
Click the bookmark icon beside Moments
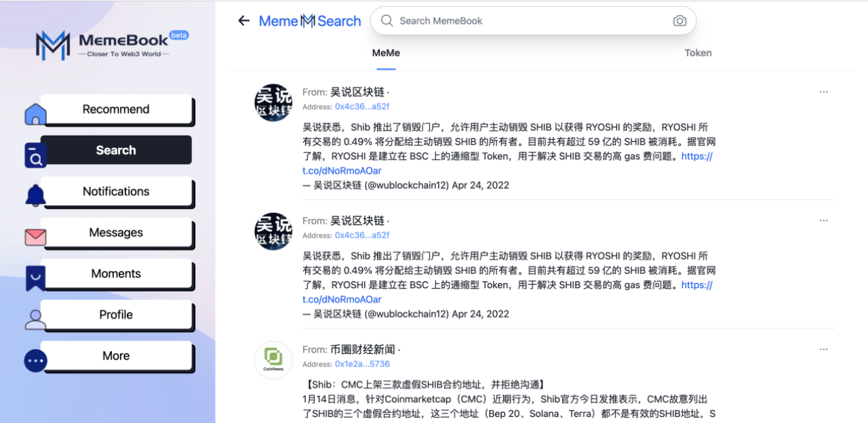tap(35, 278)
